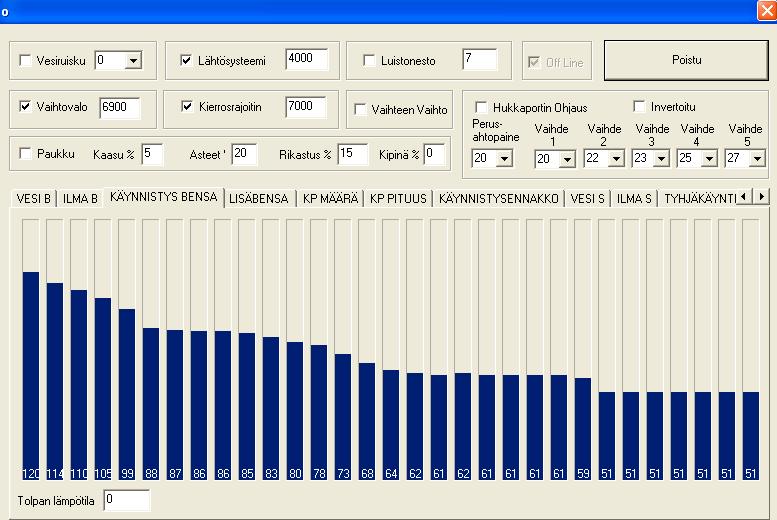Tick the Luistonesto checkbox

pos(369,60)
